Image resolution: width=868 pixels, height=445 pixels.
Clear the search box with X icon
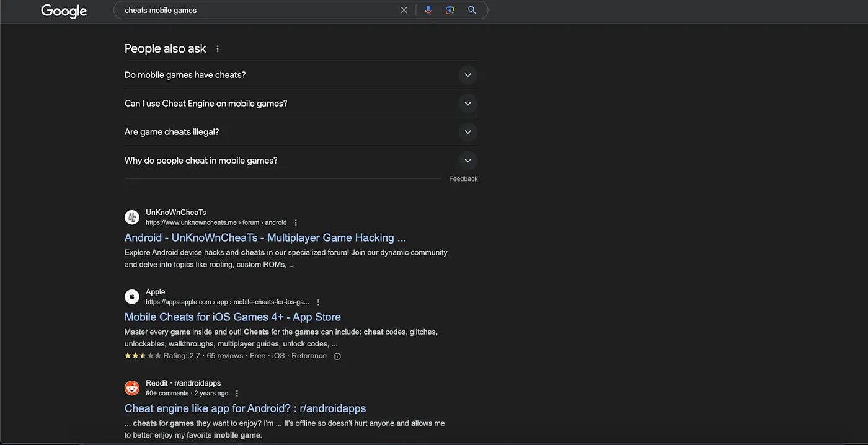[404, 10]
